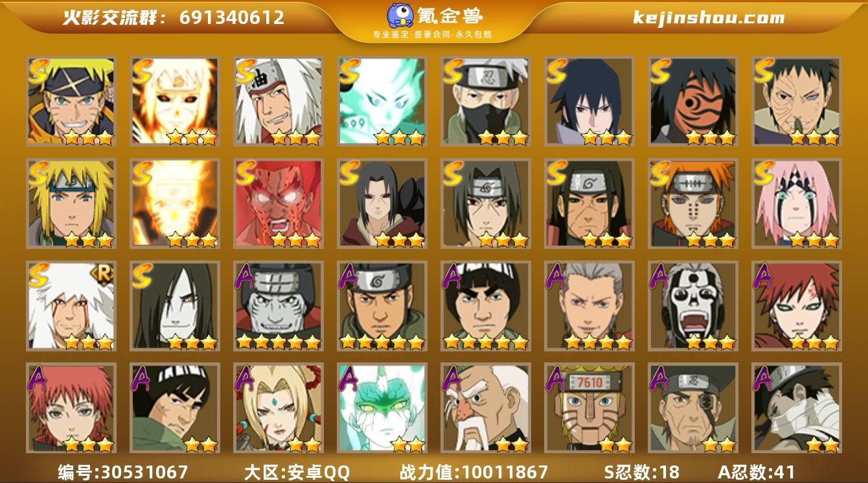The width and height of the screenshot is (868, 483).
Task: Choose the red-haired Gaara portrait
Action: (x=797, y=306)
